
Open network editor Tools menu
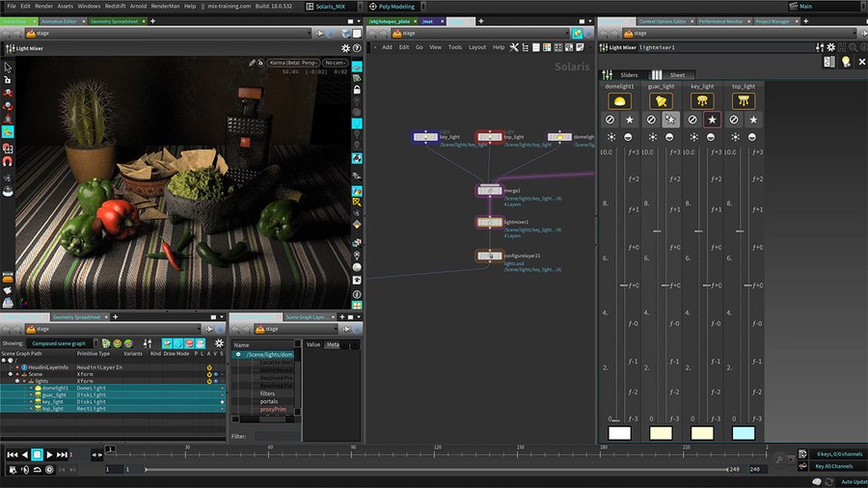455,47
